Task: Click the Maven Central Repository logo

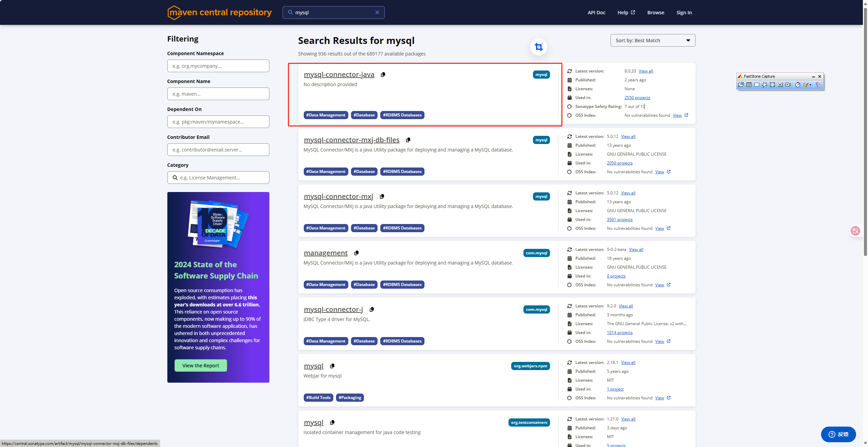Action: tap(219, 12)
